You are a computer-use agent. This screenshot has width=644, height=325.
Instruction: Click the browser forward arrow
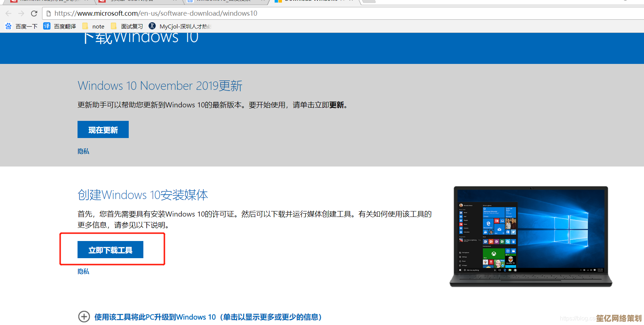pyautogui.click(x=21, y=14)
